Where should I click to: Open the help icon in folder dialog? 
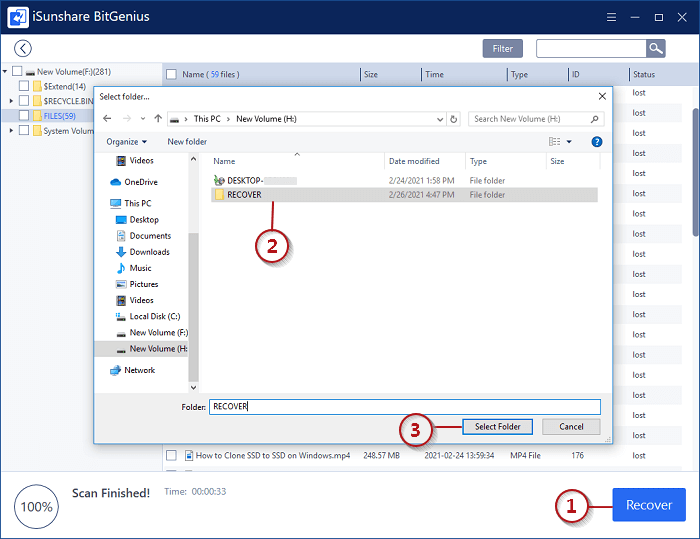click(597, 142)
